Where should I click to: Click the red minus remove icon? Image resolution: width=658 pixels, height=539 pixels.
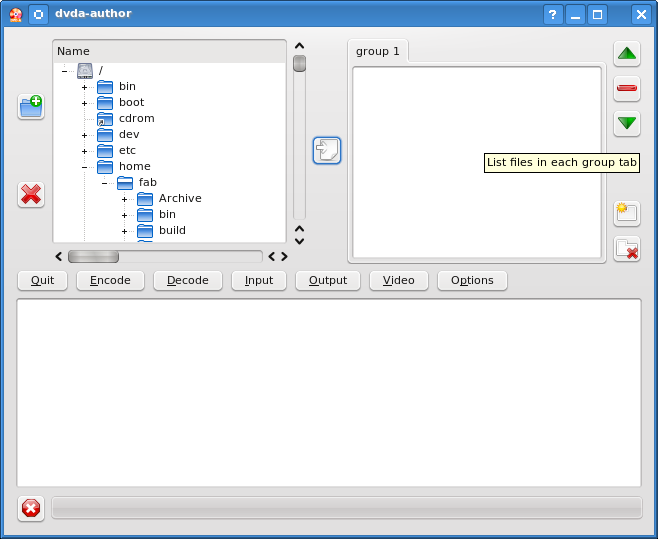627,89
